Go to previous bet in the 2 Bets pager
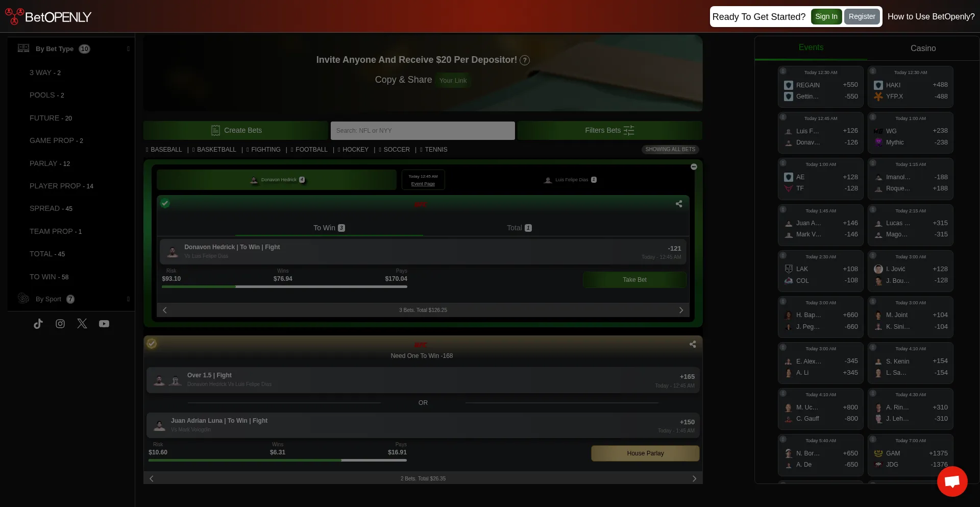This screenshot has height=507, width=980. coord(151,478)
